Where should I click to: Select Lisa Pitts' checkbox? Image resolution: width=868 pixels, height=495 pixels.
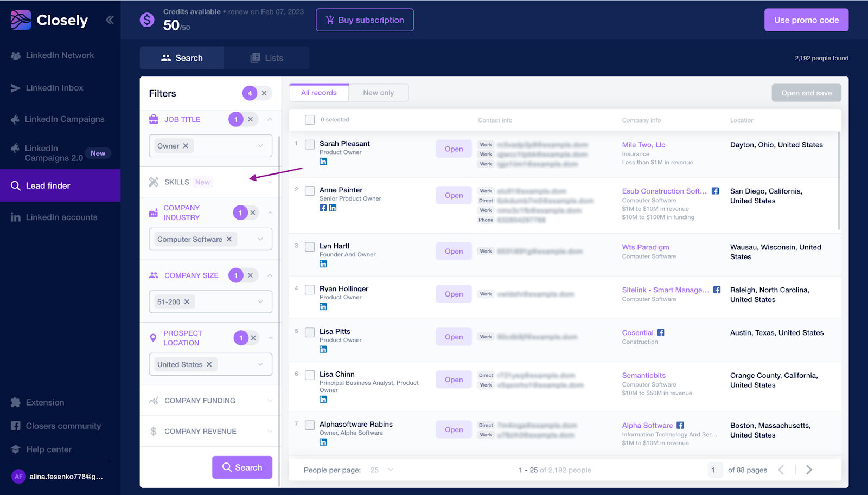[310, 332]
